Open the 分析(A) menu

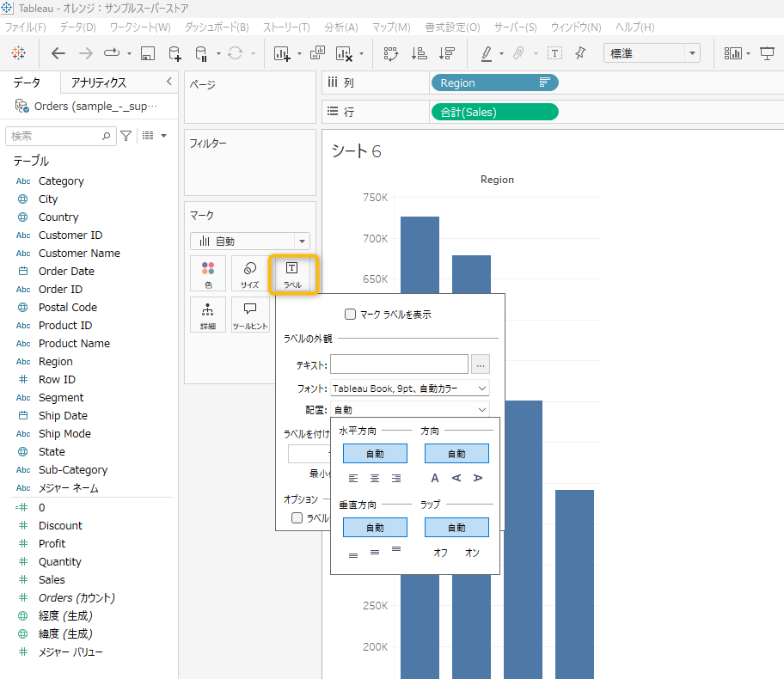340,28
